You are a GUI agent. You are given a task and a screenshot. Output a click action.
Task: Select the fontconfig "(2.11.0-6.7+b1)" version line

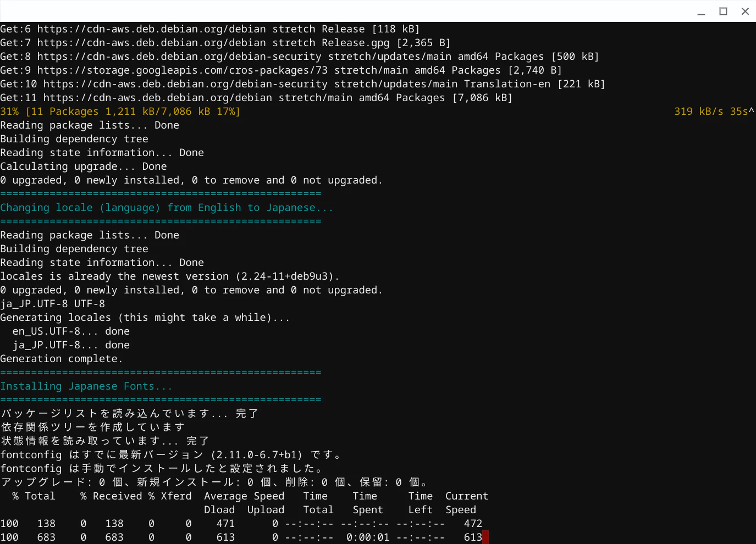pos(171,455)
